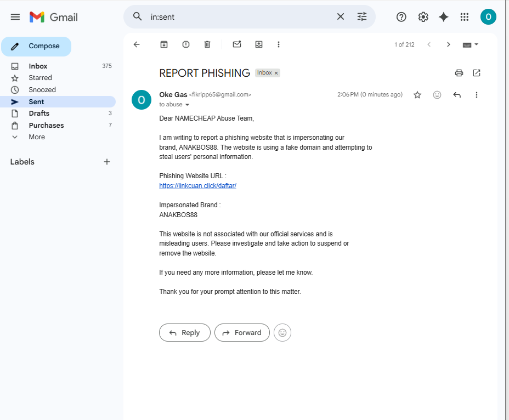The height and width of the screenshot is (420, 509).
Task: Clear the search with the X icon
Action: pyautogui.click(x=340, y=16)
